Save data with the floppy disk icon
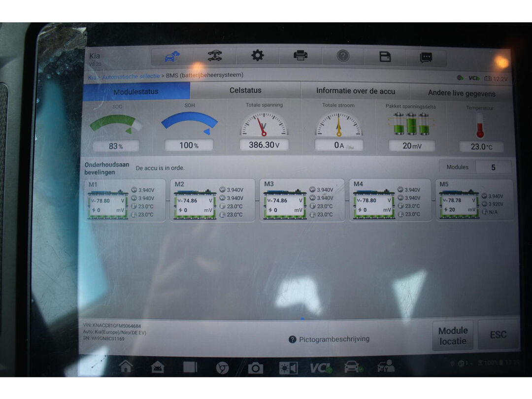The width and height of the screenshot is (532, 399). click(385, 57)
